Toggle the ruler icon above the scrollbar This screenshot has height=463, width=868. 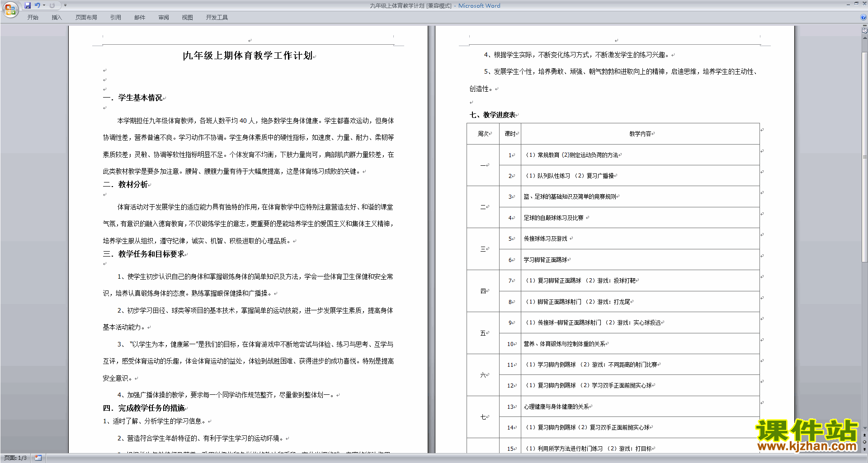(864, 31)
